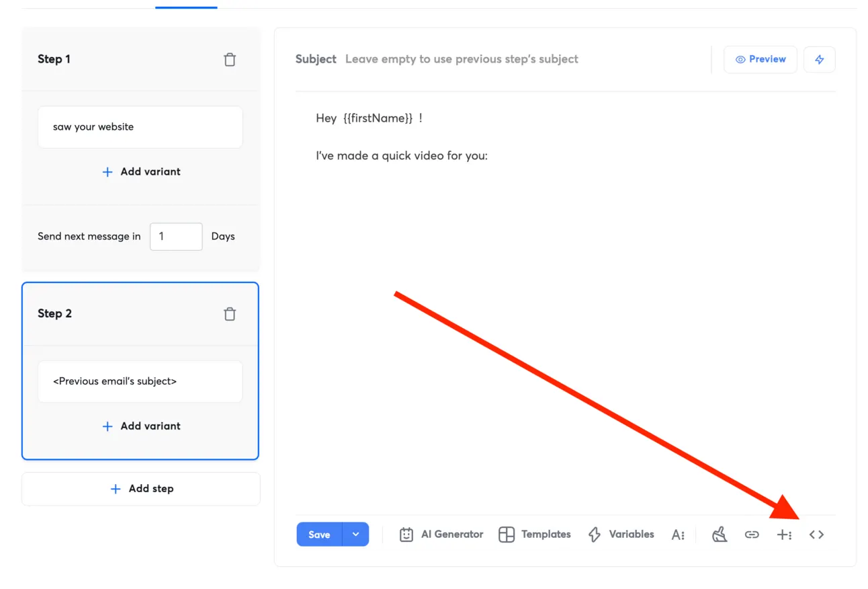868x589 pixels.
Task: Delete Step 2 with its trash icon
Action: coord(230,314)
